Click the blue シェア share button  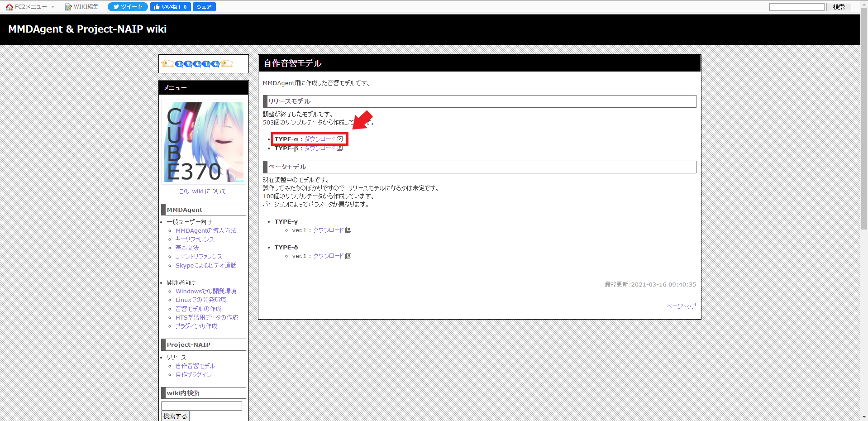point(204,7)
